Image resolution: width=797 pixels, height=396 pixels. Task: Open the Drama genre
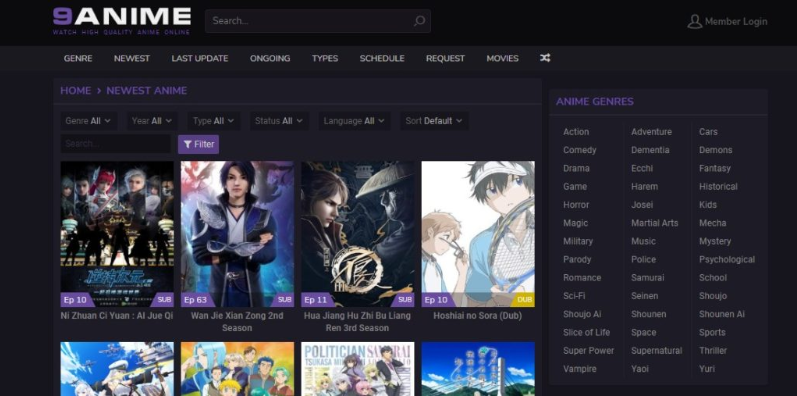coord(576,168)
